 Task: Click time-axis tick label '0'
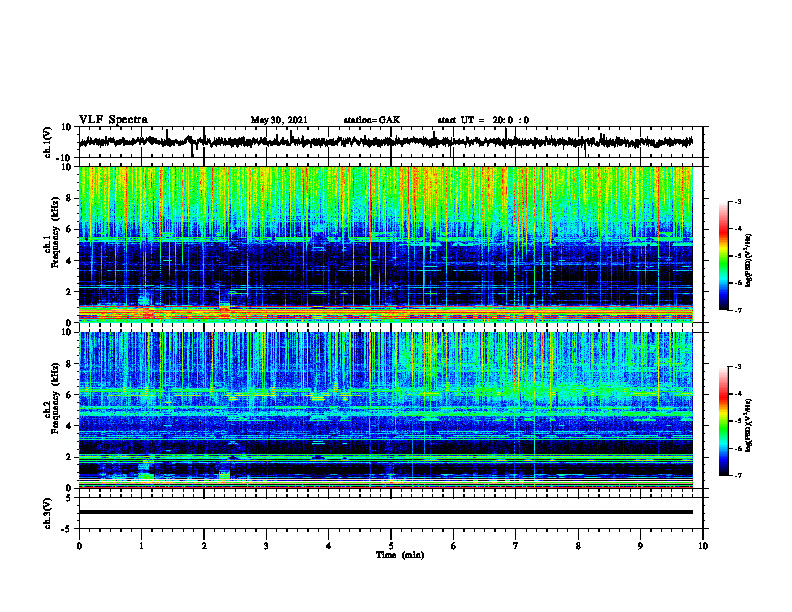pos(79,546)
